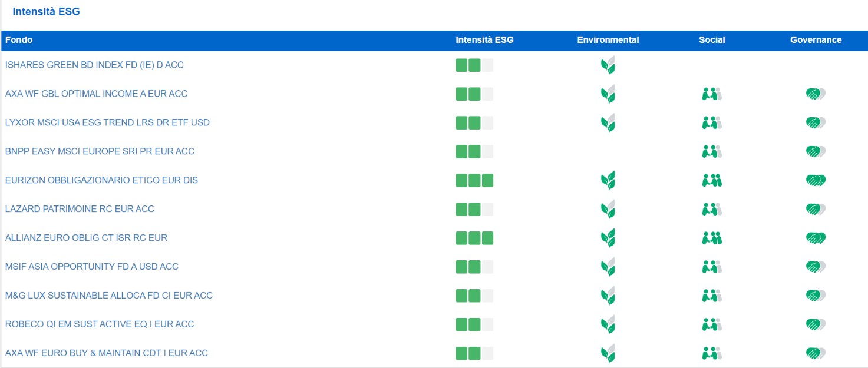The width and height of the screenshot is (868, 368).
Task: Open AXA WF EURO BUY & MAINTAIN CDT I EUR ACC
Action: pyautogui.click(x=107, y=353)
